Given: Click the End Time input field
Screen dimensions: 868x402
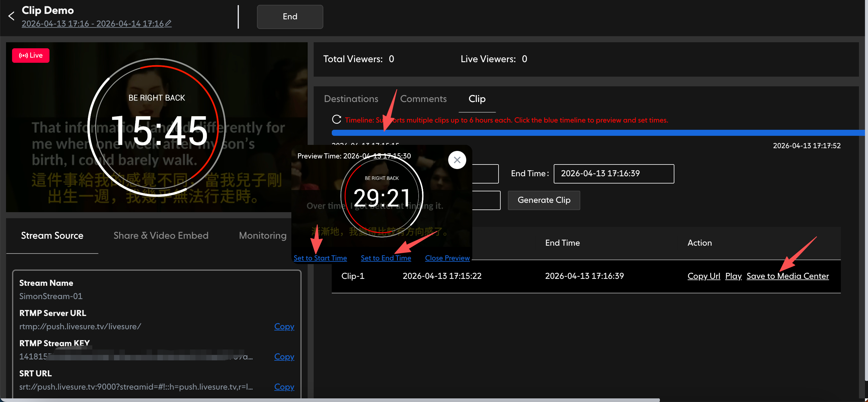Looking at the screenshot, I should click(x=613, y=174).
